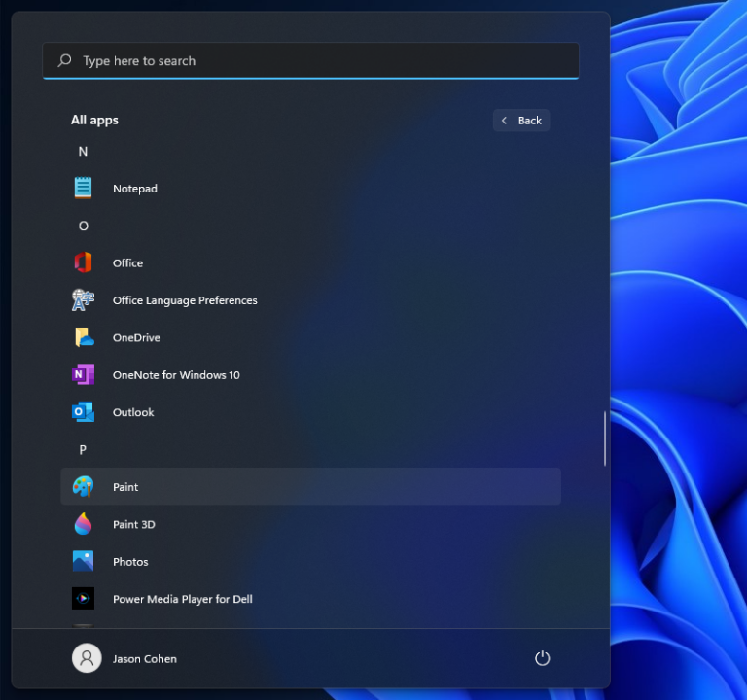The image size is (747, 700).
Task: Click the magnifier search icon
Action: tap(64, 60)
